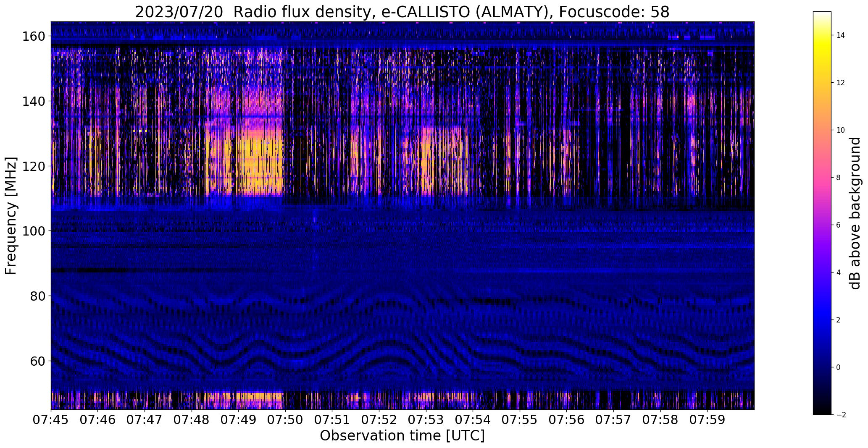Click the 6 colorbar tick label
868x448 pixels.
tap(839, 225)
